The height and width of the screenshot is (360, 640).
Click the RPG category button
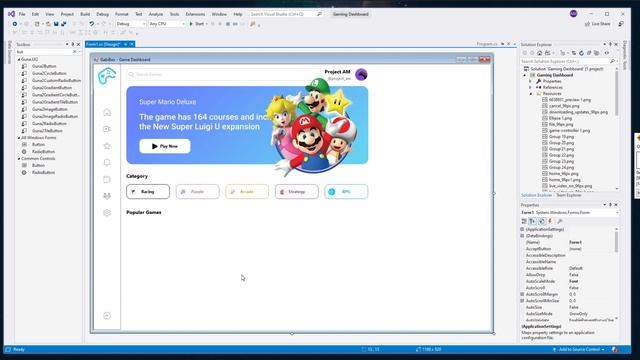[346, 191]
